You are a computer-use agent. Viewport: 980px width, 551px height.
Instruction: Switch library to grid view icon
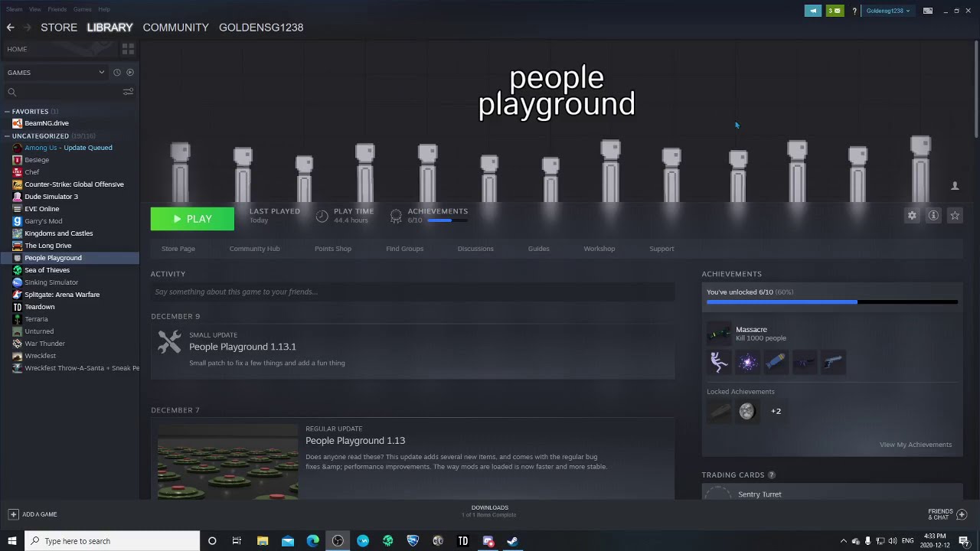coord(128,49)
